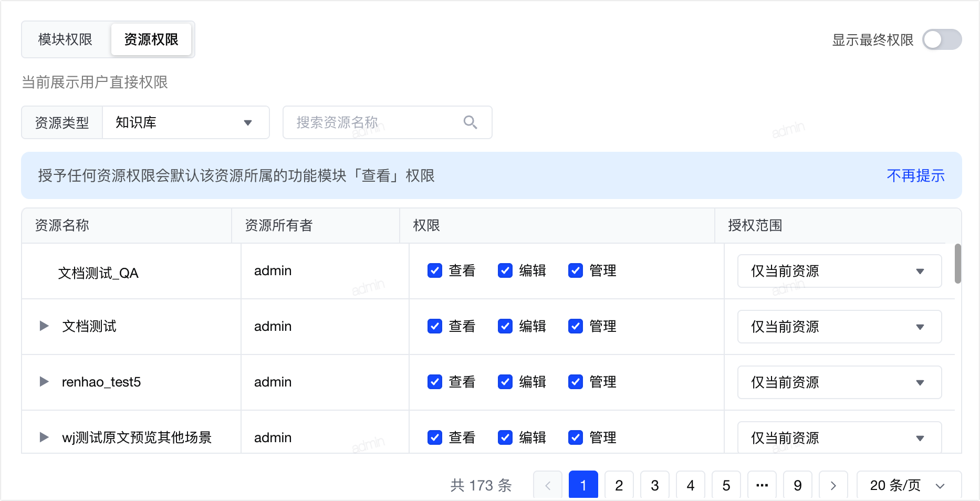Image resolution: width=980 pixels, height=501 pixels.
Task: Go to page 5
Action: click(726, 485)
